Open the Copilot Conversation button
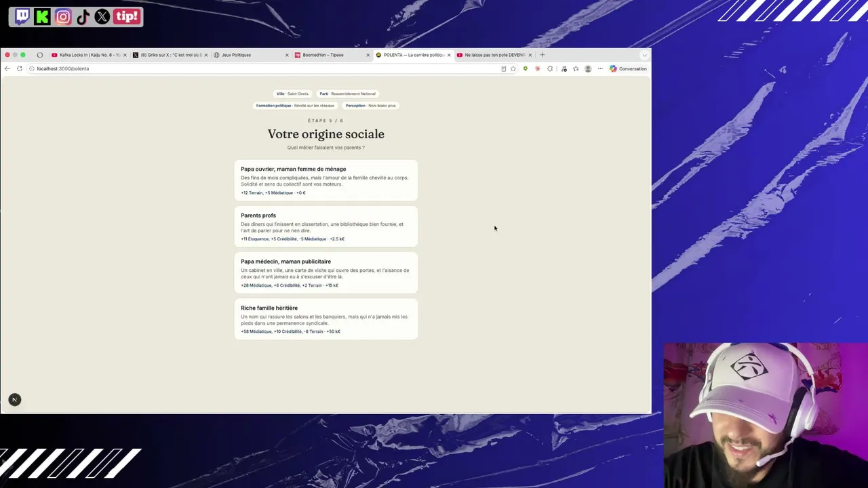The image size is (868, 488). point(628,68)
